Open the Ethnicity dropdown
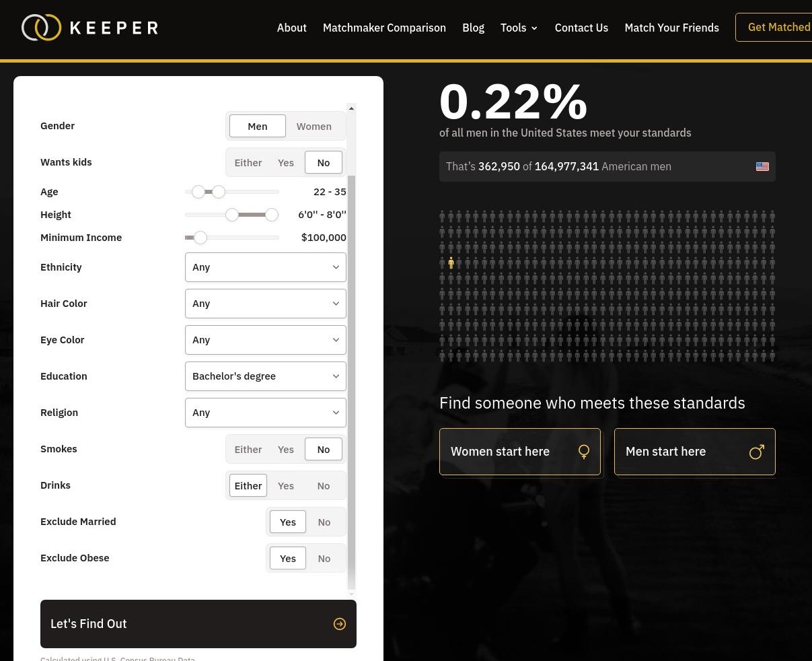 coord(266,267)
